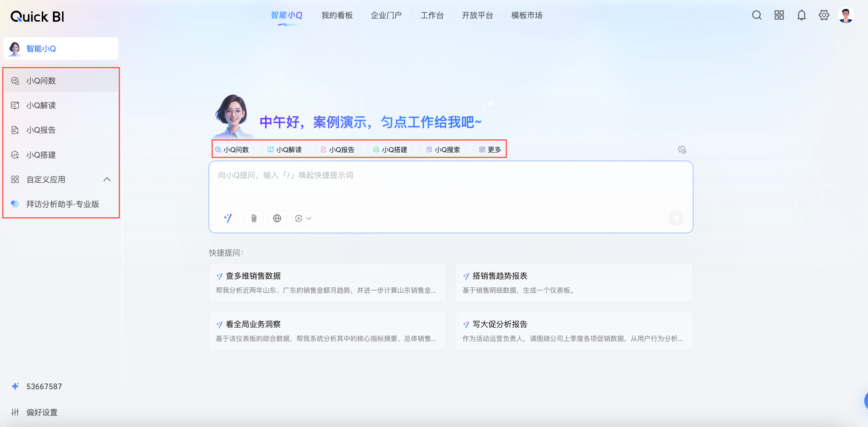The image size is (868, 427).
Task: Open the 工作台 tab
Action: pos(432,15)
